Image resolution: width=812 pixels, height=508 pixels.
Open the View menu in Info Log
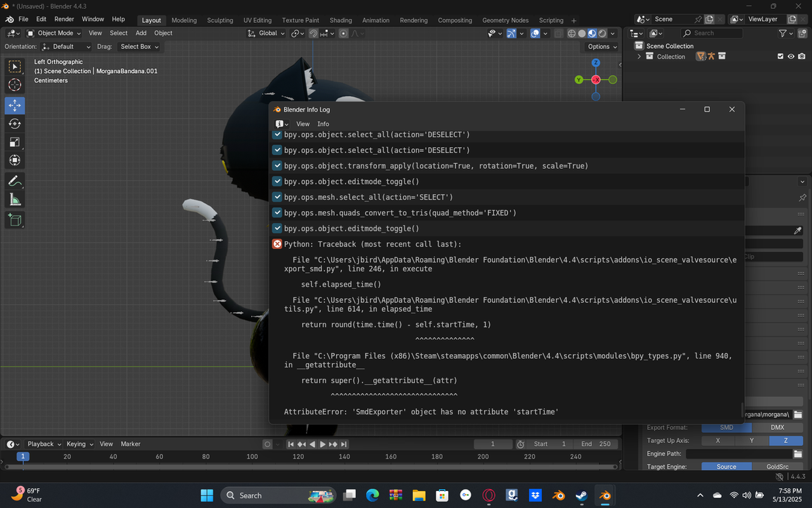(303, 124)
